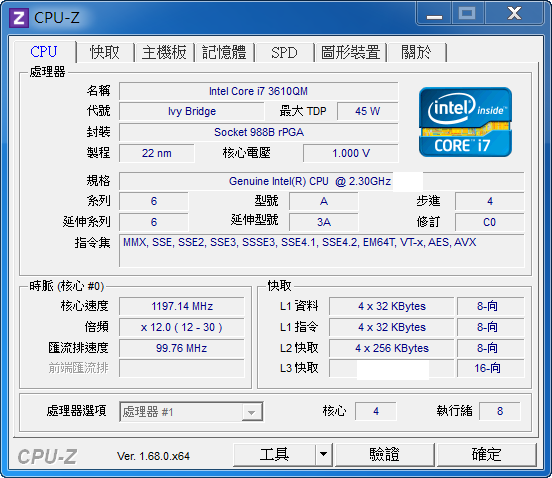The height and width of the screenshot is (478, 552).
Task: Click the 核心 count value 4
Action: pyautogui.click(x=376, y=411)
